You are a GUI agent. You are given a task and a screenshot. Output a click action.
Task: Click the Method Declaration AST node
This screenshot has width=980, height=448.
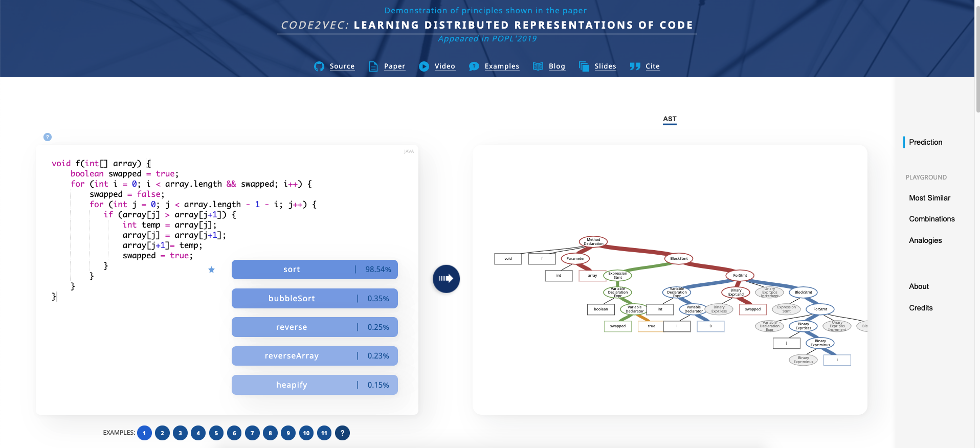tap(593, 241)
